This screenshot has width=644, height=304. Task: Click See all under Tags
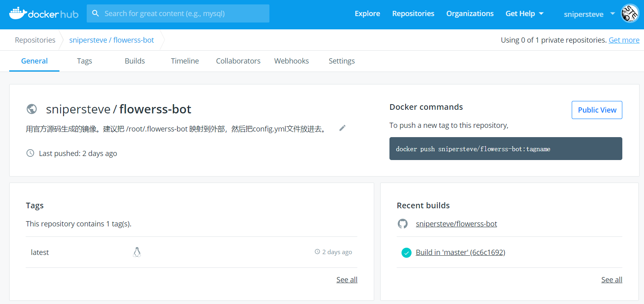coord(347,280)
